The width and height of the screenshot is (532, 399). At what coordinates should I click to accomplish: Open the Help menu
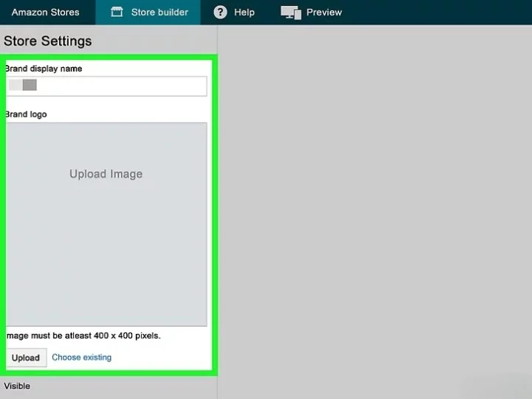tap(234, 13)
